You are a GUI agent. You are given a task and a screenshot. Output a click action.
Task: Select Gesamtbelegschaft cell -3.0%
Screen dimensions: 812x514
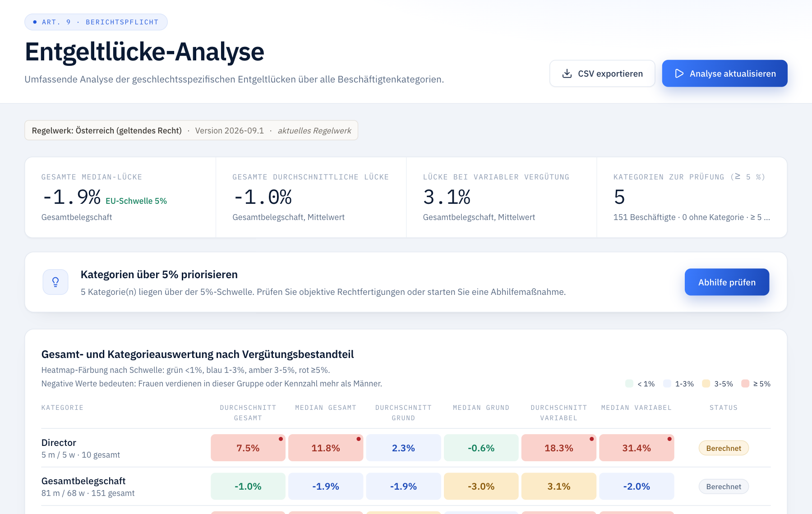tap(481, 486)
